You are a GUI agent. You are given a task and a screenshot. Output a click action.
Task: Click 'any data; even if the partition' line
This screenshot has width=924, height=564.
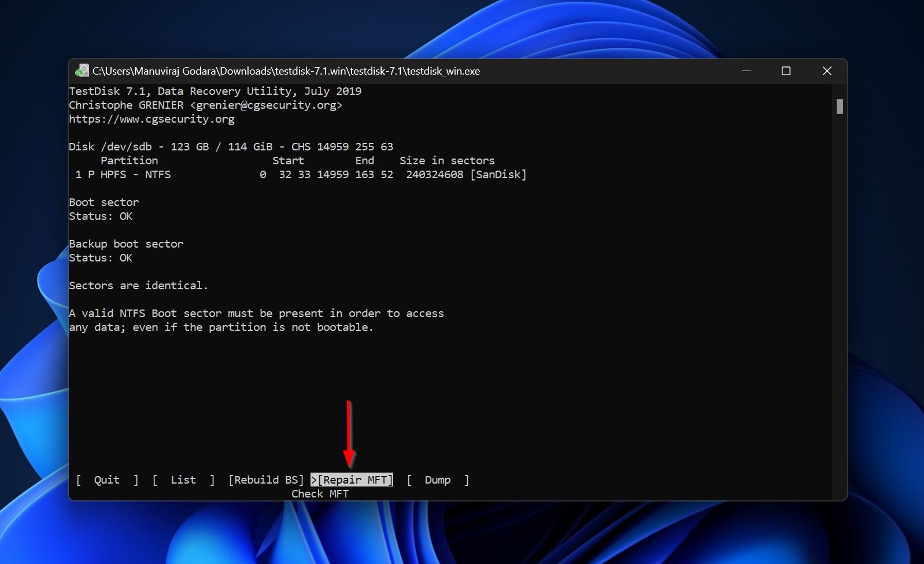pyautogui.click(x=221, y=327)
